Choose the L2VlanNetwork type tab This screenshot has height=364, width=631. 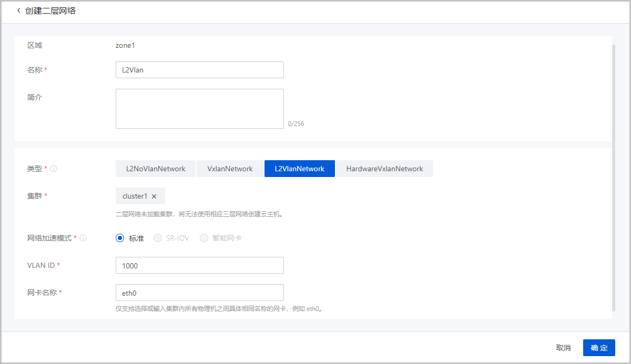coord(299,169)
